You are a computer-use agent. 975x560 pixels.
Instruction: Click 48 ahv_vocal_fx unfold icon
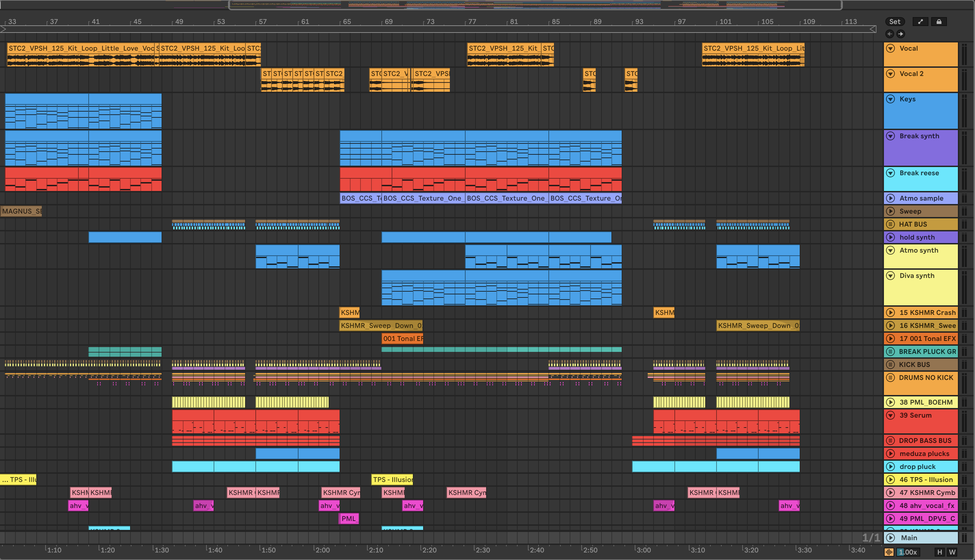point(891,505)
